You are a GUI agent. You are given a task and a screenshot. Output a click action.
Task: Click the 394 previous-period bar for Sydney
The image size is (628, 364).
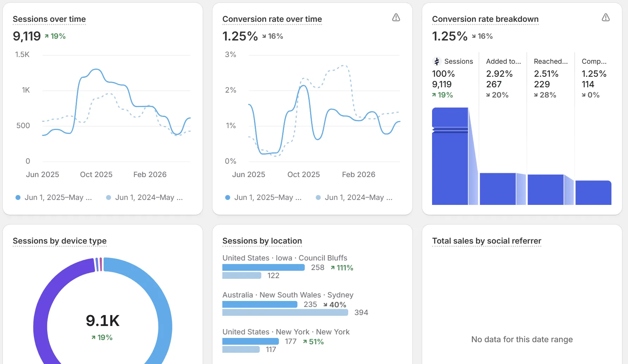pyautogui.click(x=285, y=312)
